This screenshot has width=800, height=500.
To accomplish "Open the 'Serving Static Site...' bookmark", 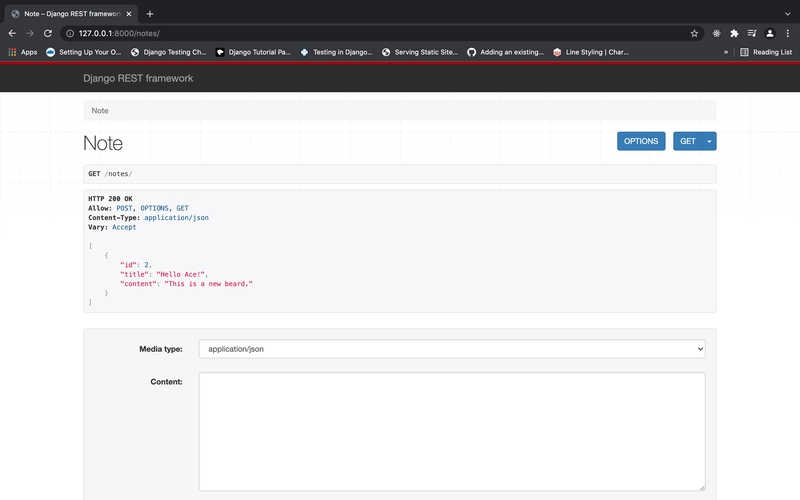I will (420, 52).
